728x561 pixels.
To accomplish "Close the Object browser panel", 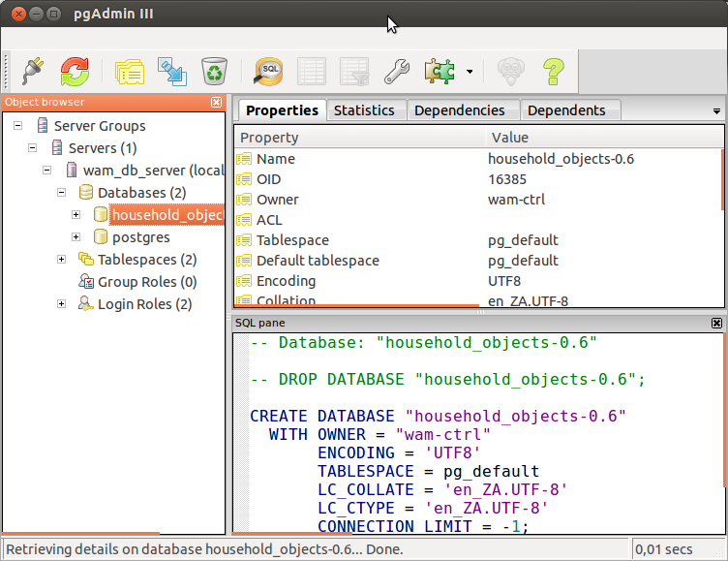I will point(217,102).
